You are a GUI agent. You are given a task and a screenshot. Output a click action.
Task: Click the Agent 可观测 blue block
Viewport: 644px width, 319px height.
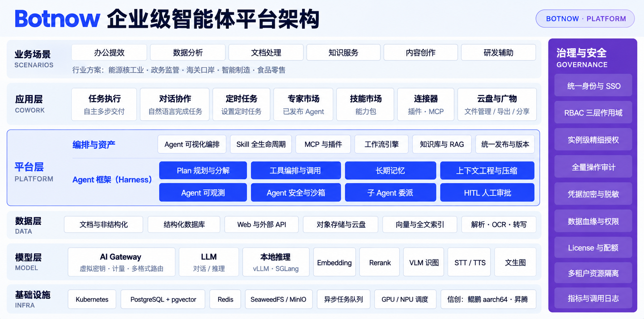click(x=203, y=193)
